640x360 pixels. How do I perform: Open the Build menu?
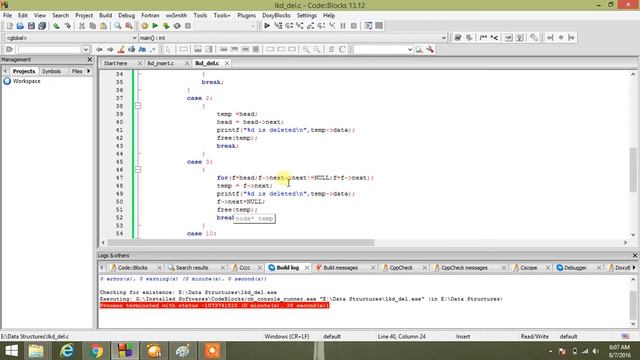coord(105,15)
